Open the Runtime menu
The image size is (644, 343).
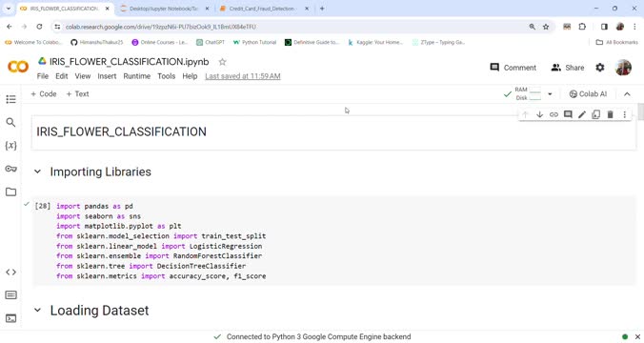[137, 76]
